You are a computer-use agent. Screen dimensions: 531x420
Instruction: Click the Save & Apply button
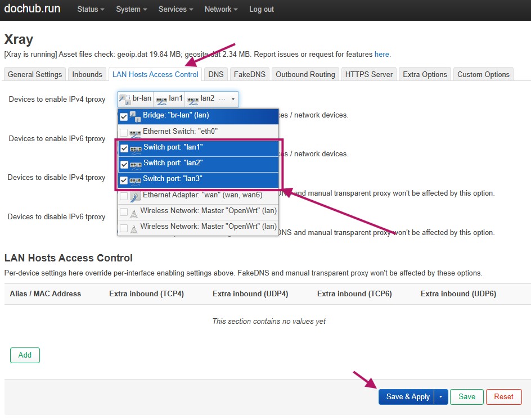point(406,396)
